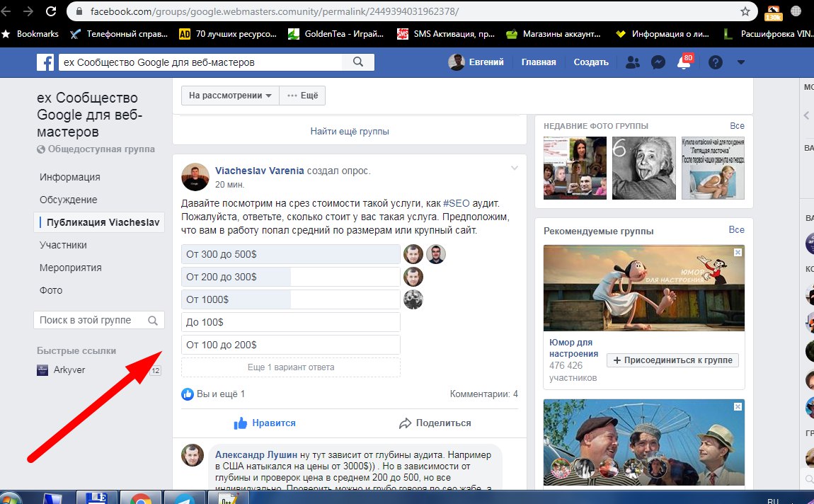Toggle the Нравится like button
Screen dimensions: 814x504
(x=265, y=423)
